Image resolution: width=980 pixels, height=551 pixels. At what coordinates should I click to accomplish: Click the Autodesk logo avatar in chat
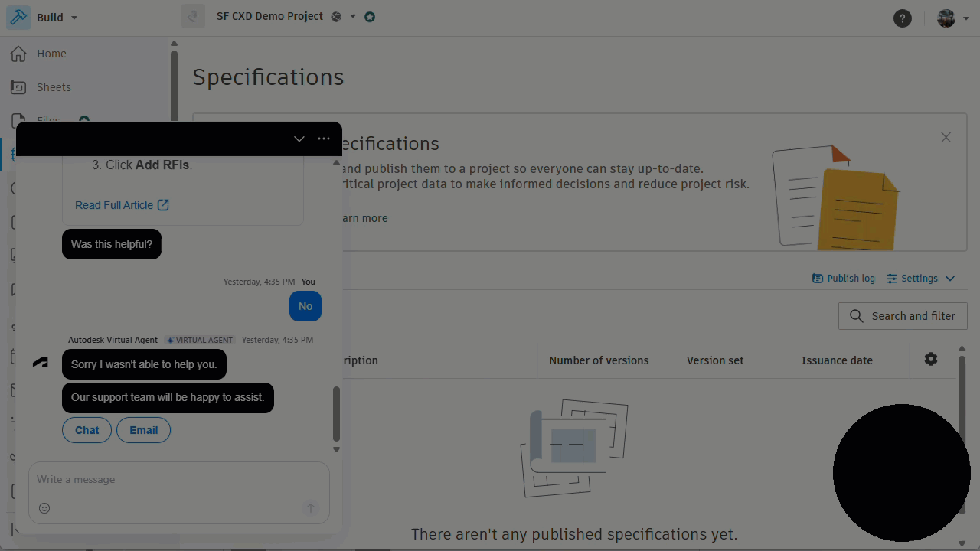41,364
